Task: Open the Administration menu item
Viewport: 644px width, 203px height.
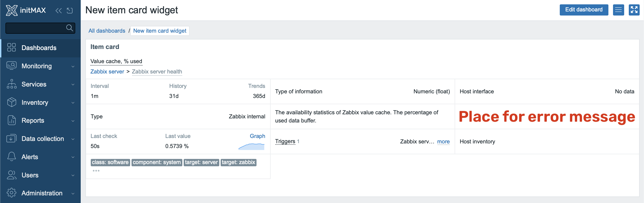Action: 41,193
